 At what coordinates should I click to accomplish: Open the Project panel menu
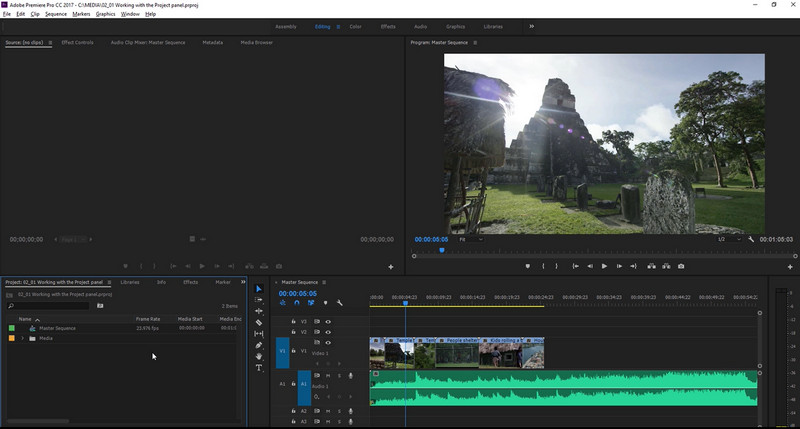coord(109,282)
